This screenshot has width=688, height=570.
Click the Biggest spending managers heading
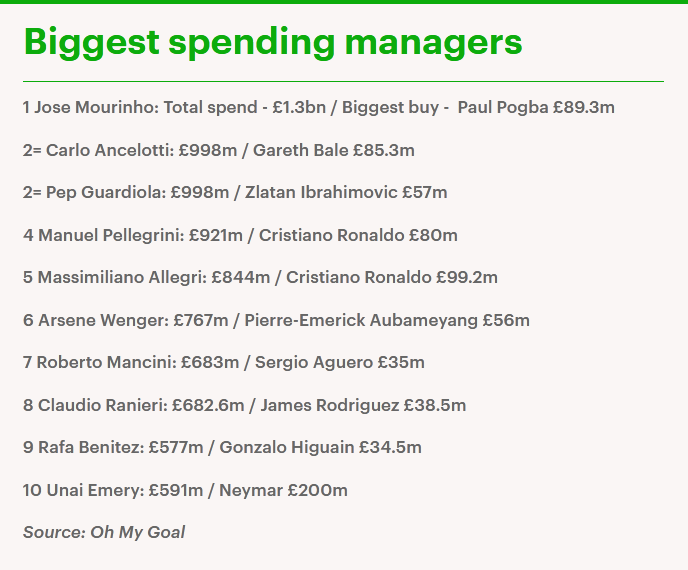point(273,43)
